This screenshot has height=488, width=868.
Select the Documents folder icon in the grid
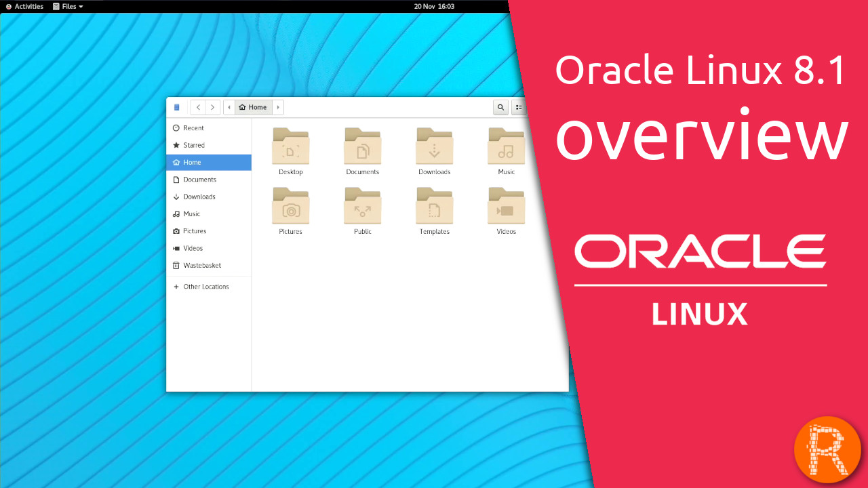[363, 146]
